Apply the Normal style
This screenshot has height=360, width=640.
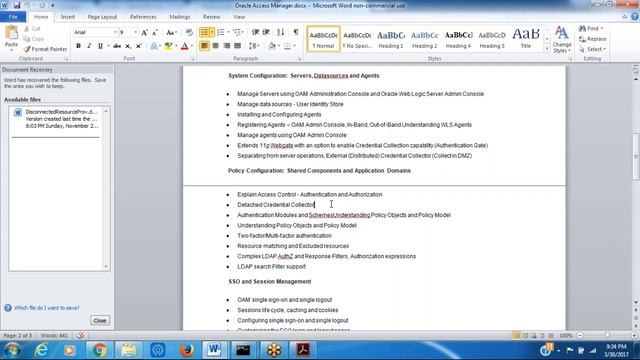(323, 39)
